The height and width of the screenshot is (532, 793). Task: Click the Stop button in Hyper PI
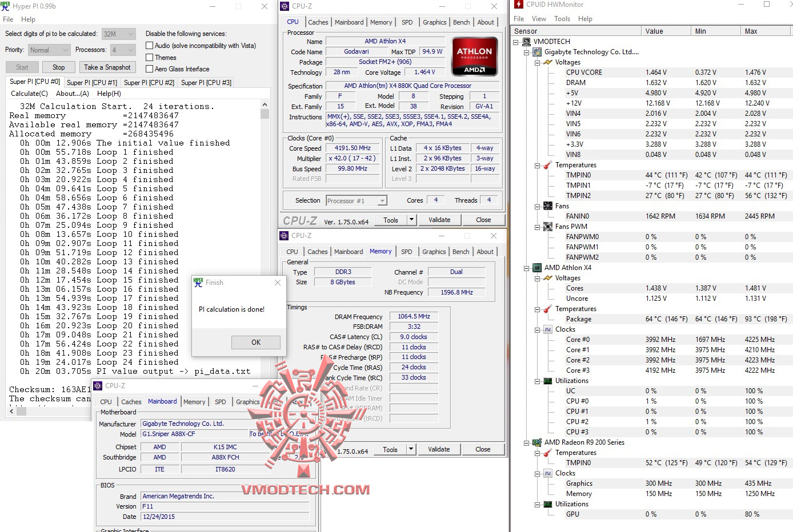pos(59,67)
